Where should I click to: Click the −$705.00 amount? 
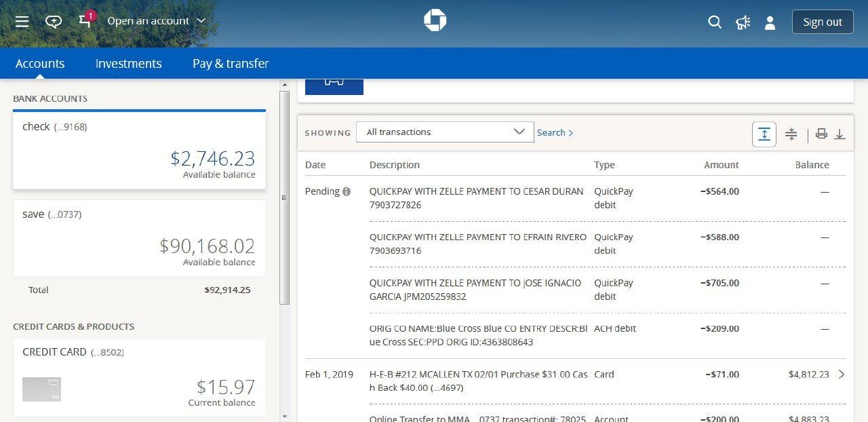(x=719, y=283)
